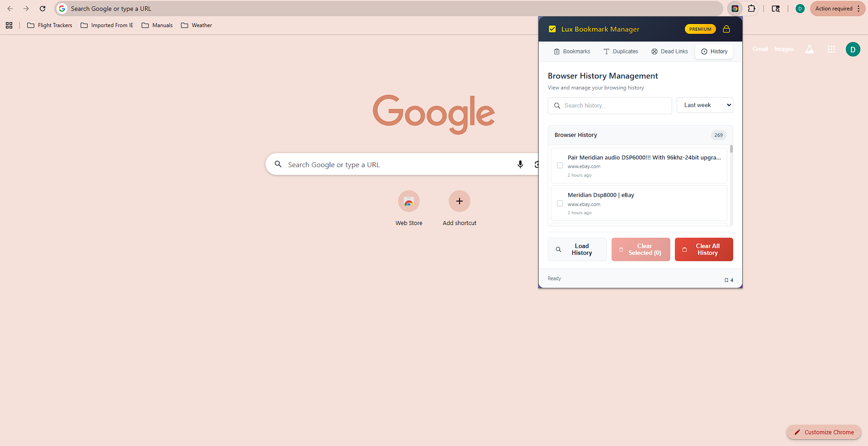Click the bookmark count icon in status bar
This screenshot has height=446, width=868.
[x=726, y=280]
